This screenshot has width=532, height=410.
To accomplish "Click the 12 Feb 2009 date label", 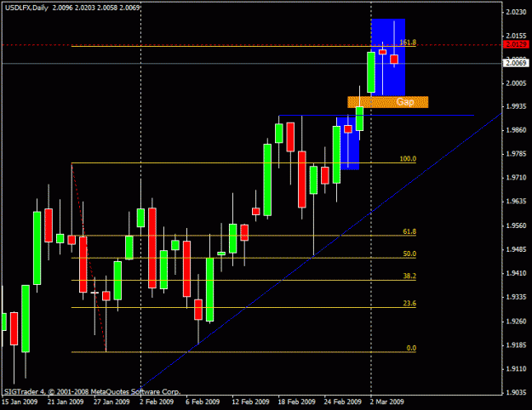I will [250, 401].
